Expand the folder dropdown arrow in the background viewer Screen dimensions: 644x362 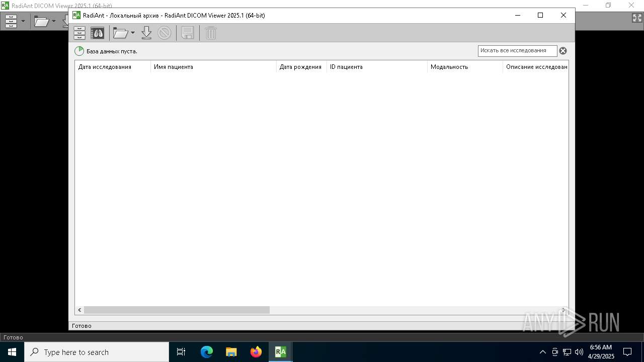coord(54,21)
